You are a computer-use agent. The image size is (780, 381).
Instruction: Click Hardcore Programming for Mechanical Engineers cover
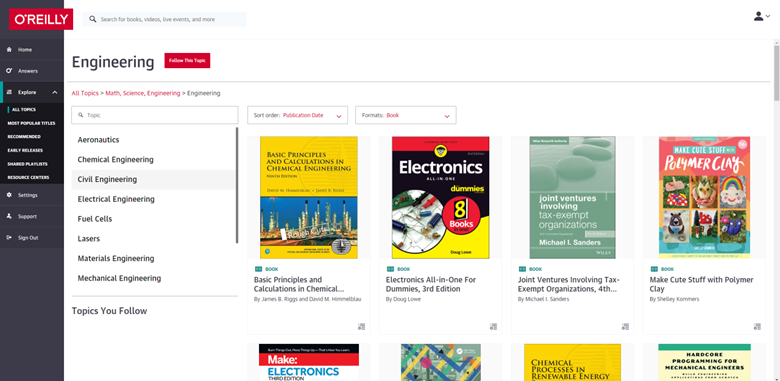(x=704, y=363)
